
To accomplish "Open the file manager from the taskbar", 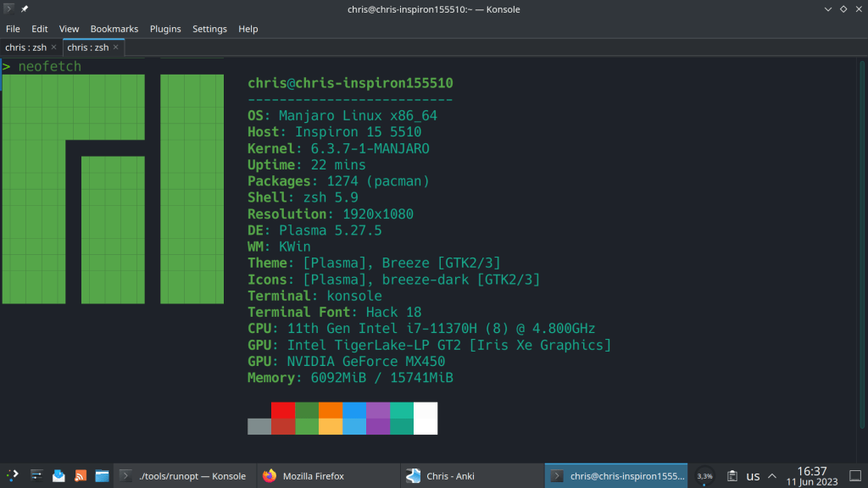I will (102, 476).
